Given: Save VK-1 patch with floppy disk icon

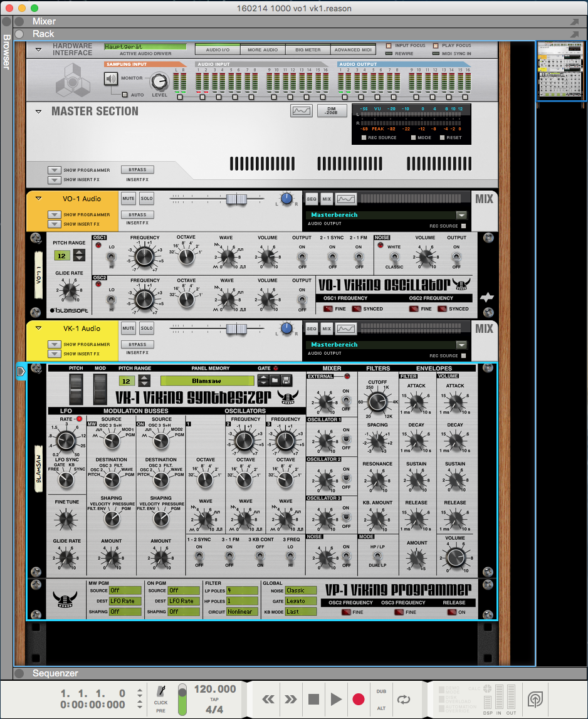Looking at the screenshot, I should point(286,380).
